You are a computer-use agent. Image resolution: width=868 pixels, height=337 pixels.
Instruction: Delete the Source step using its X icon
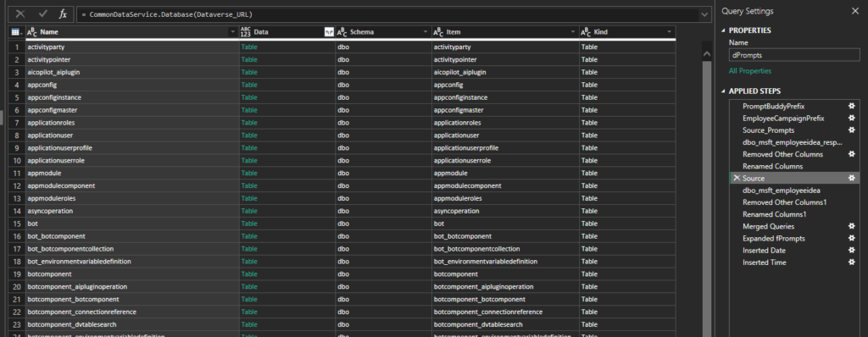coord(737,178)
